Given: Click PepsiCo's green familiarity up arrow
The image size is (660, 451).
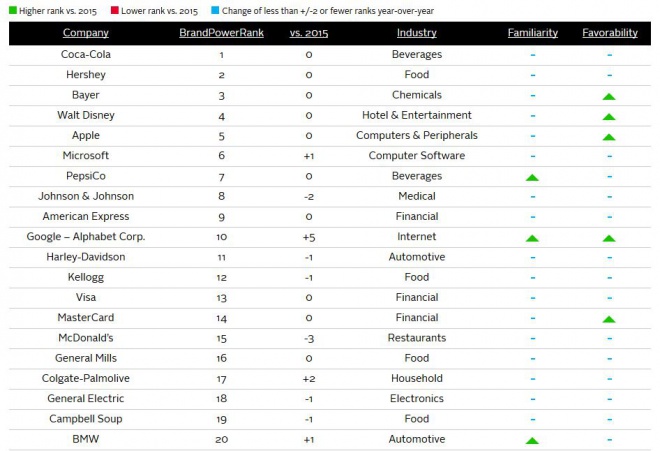Looking at the screenshot, I should coord(532,177).
